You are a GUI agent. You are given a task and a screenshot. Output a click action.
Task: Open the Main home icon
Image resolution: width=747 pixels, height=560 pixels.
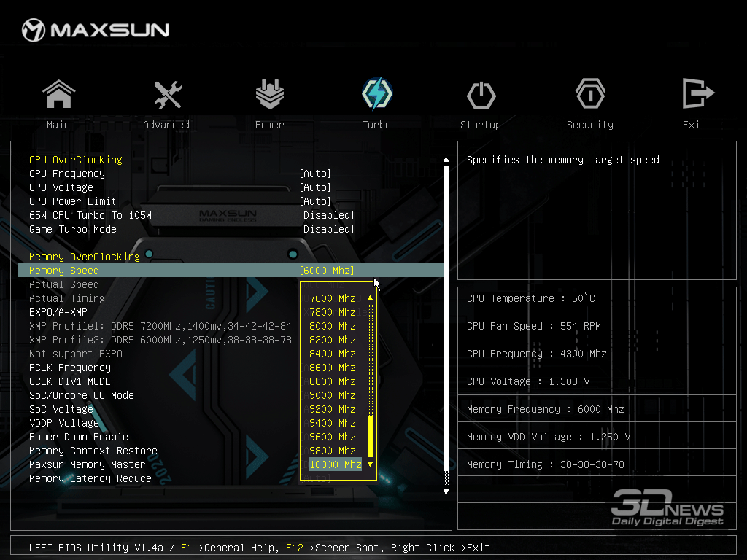[58, 94]
